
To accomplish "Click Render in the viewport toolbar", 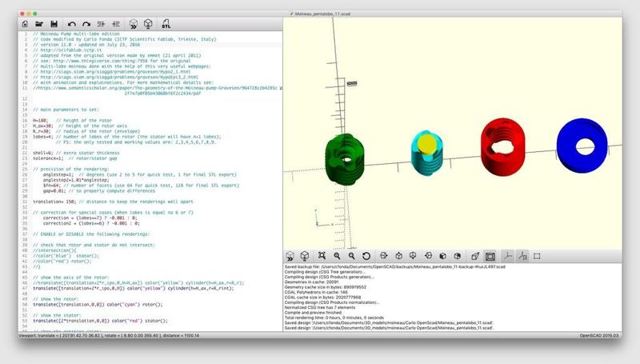I will [305, 256].
